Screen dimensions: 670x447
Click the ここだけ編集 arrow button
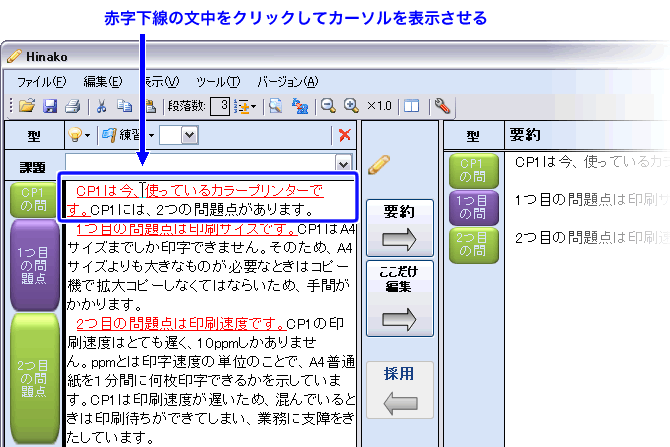400,299
